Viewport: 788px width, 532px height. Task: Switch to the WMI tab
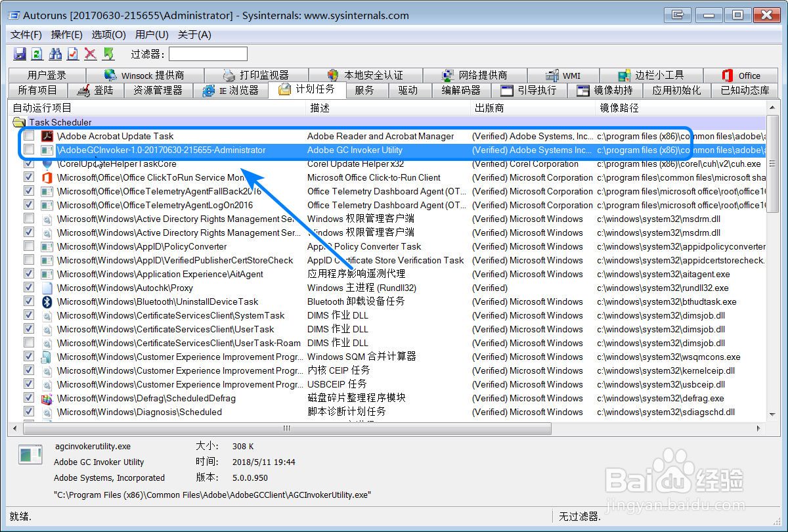pyautogui.click(x=563, y=76)
